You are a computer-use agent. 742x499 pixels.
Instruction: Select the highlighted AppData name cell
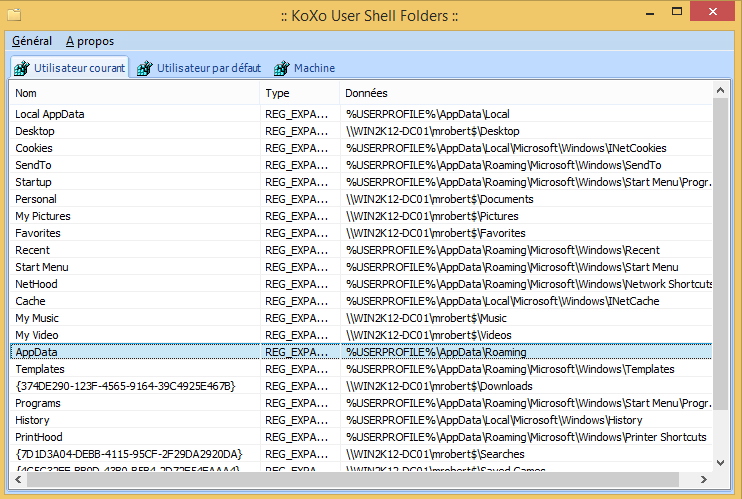pos(135,352)
